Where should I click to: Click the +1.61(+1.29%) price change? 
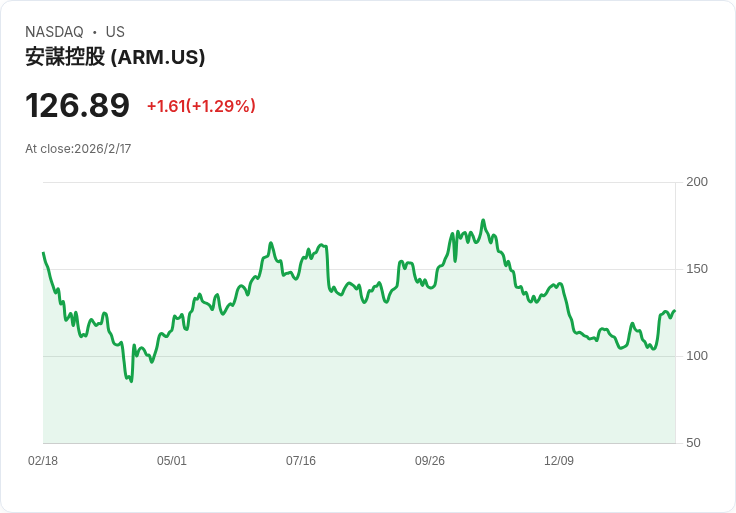tap(201, 106)
